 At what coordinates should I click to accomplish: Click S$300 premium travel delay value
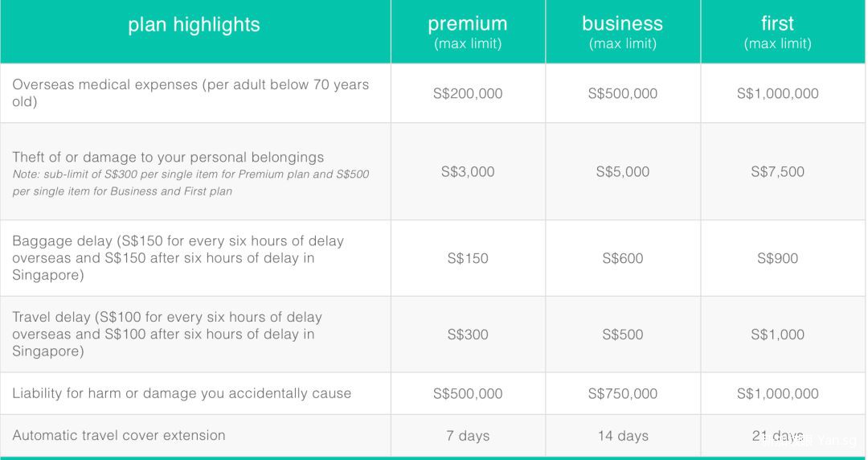468,335
